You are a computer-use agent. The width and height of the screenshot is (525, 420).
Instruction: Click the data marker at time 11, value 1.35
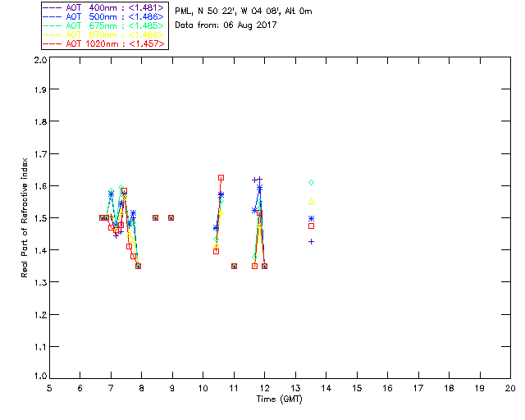234,267
